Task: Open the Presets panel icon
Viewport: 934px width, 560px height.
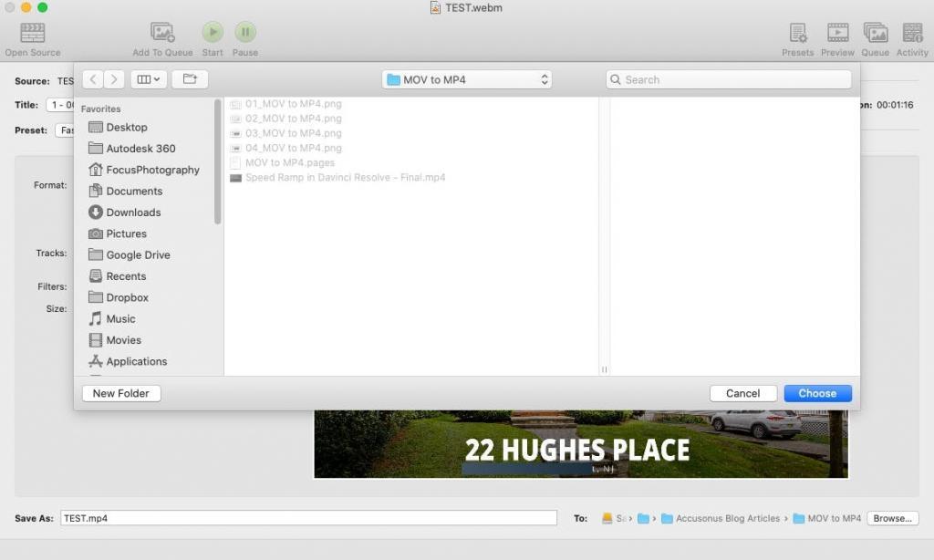Action: click(x=797, y=33)
